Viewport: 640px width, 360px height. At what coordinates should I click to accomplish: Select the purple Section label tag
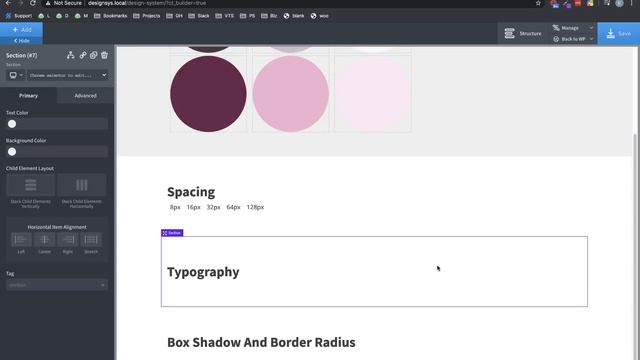tap(172, 233)
